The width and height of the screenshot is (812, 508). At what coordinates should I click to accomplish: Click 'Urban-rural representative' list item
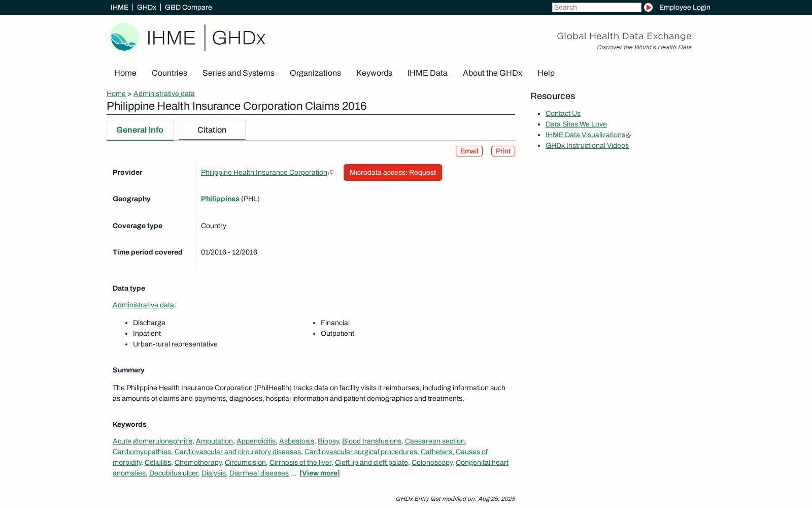point(175,344)
